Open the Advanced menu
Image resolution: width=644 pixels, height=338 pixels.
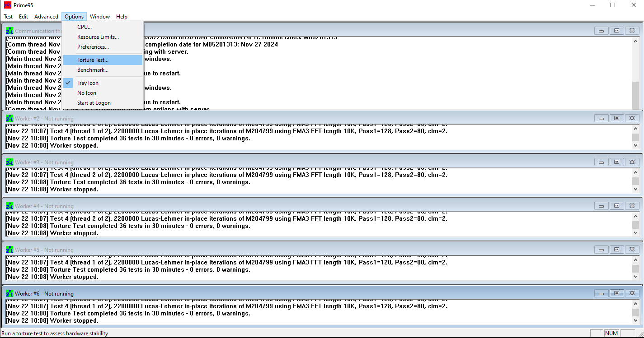(46, 17)
